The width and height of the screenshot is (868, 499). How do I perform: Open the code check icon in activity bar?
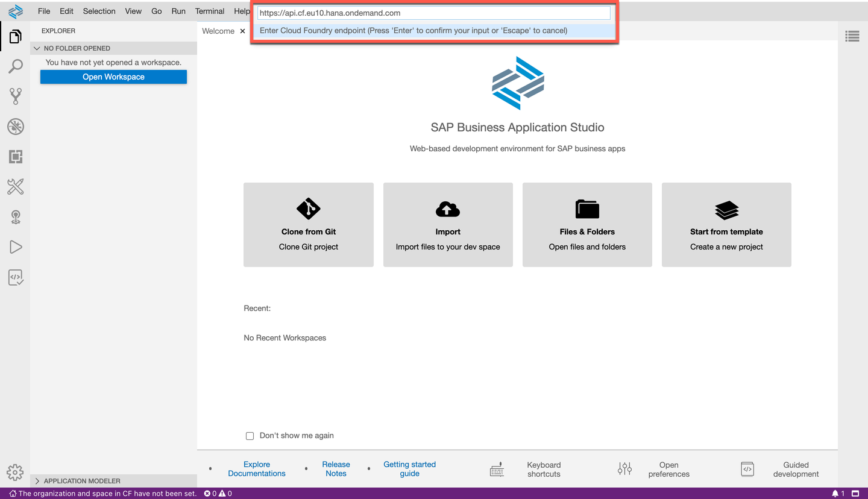(15, 277)
